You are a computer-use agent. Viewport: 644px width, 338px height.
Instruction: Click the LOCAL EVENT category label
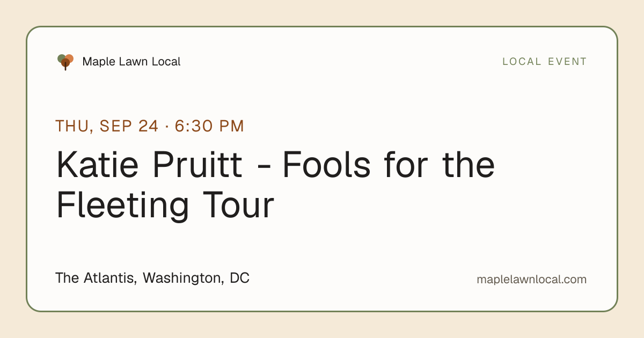[x=545, y=62]
